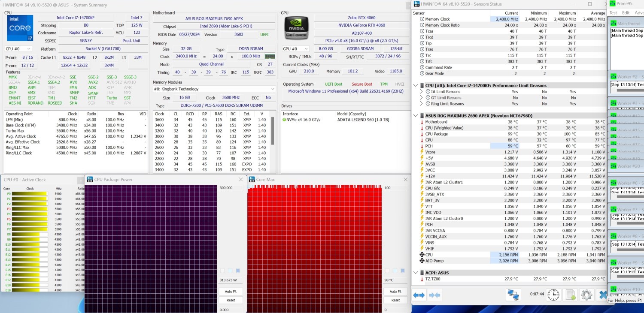
Task: Start logging with the sheet-plus icon
Action: (570, 295)
